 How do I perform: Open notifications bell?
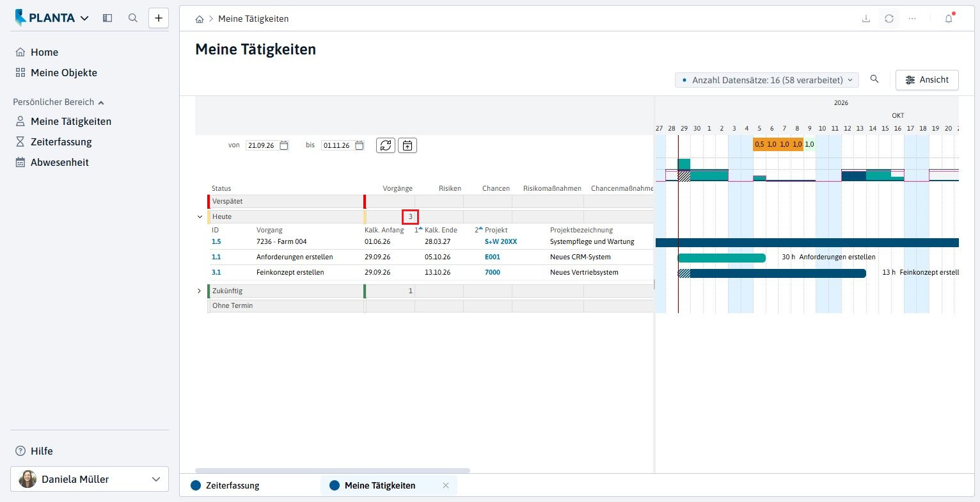coord(949,19)
